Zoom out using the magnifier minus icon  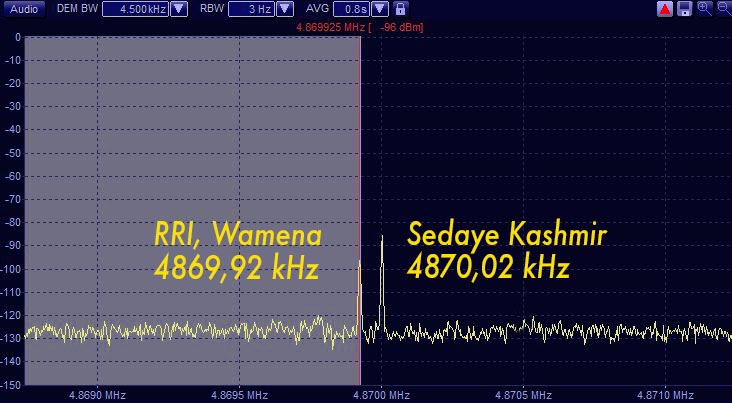pyautogui.click(x=723, y=9)
